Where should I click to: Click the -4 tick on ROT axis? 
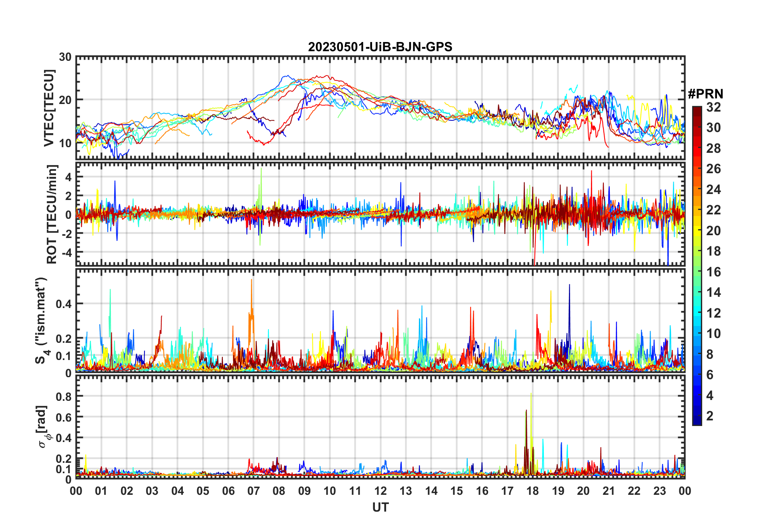66,253
